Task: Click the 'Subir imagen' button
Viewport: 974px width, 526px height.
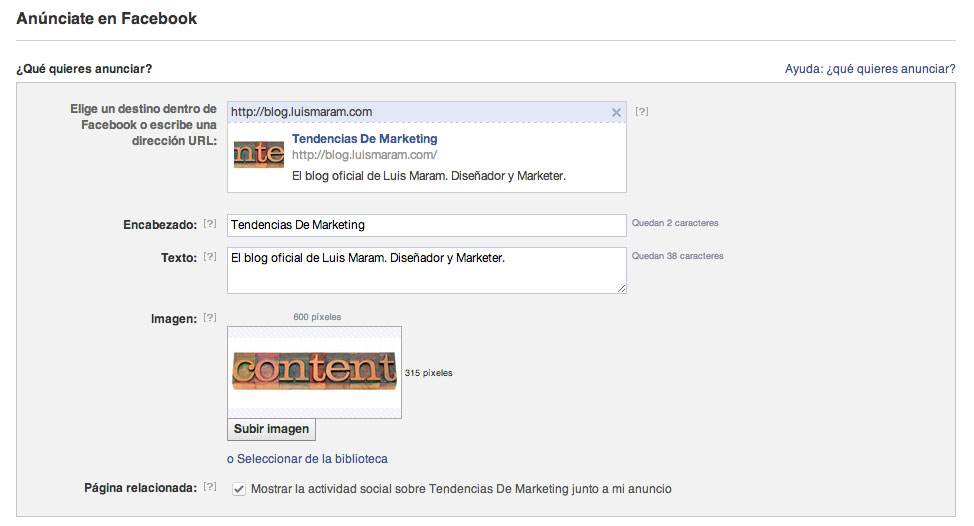Action: coord(272,429)
